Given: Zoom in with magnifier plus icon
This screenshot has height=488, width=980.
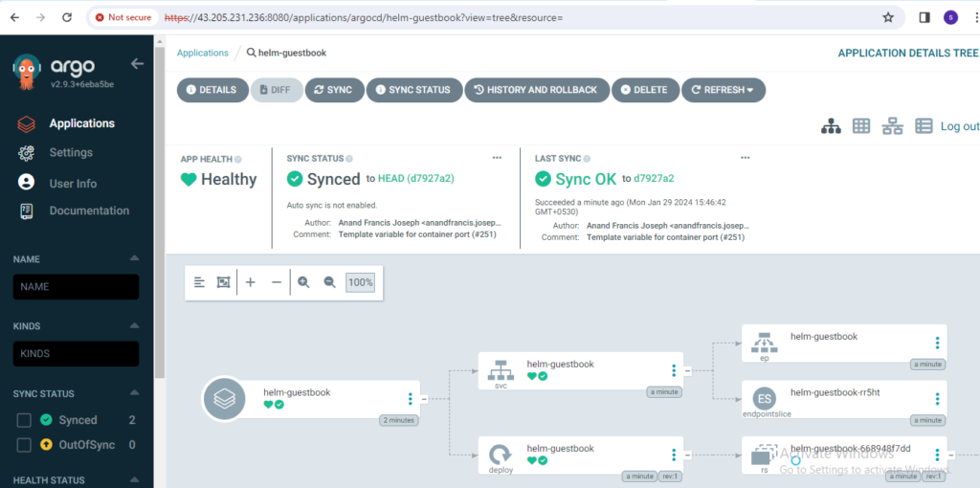Looking at the screenshot, I should click(x=303, y=282).
